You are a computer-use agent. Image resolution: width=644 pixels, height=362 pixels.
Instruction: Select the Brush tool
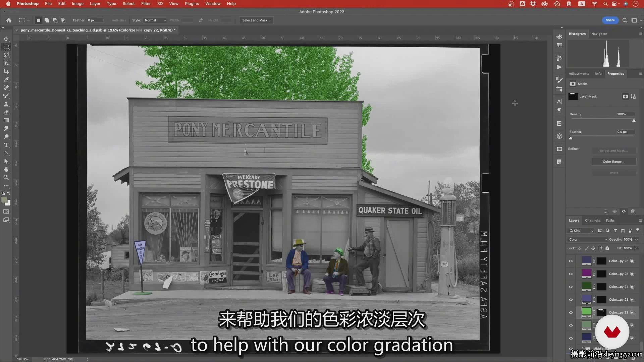coord(6,96)
